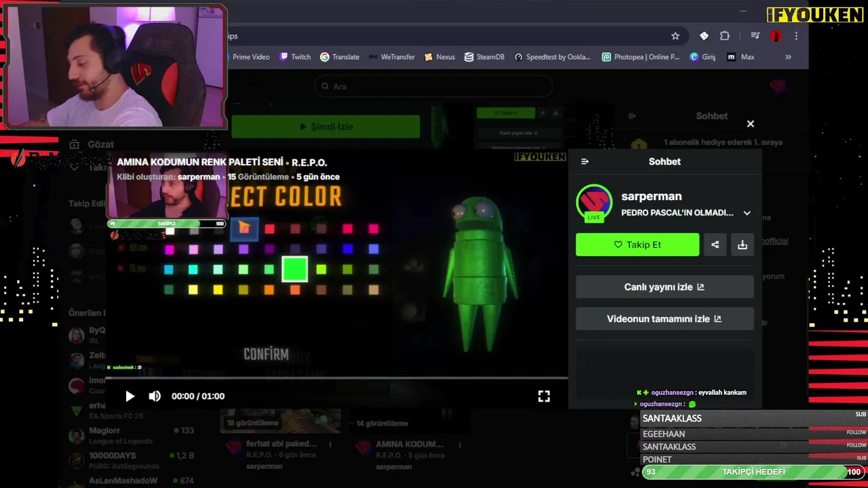Click the diamond extension icon in toolbar
The image size is (868, 488).
point(704,36)
